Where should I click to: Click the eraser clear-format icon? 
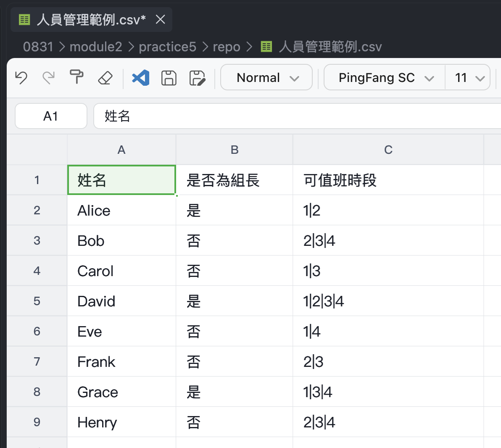105,78
